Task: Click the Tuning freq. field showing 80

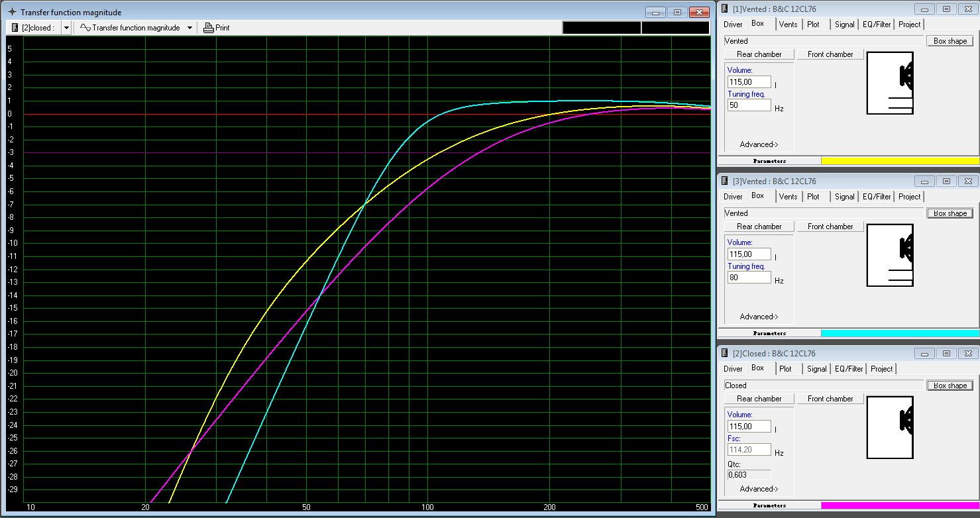Action: (x=749, y=278)
